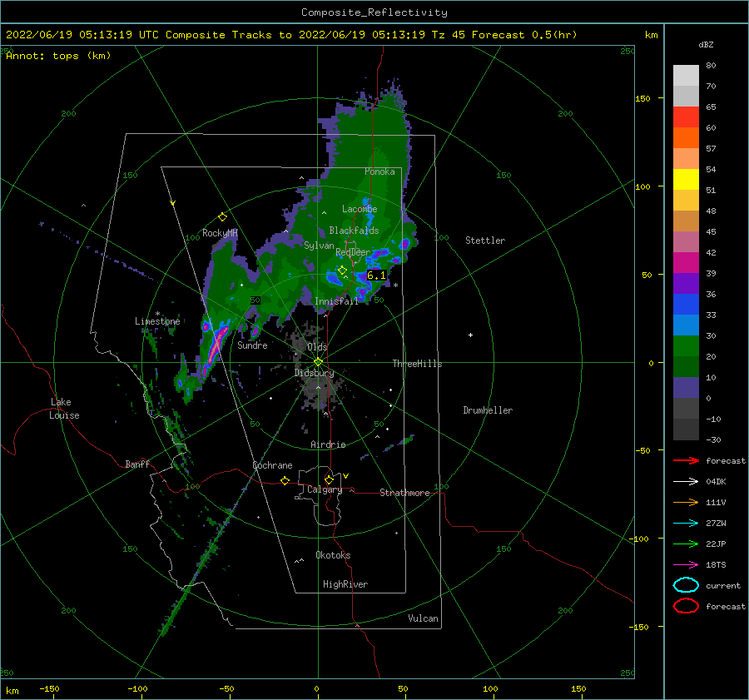This screenshot has height=700, width=749.
Task: Click the white asterisk right of 6.1 label
Action: (x=395, y=285)
